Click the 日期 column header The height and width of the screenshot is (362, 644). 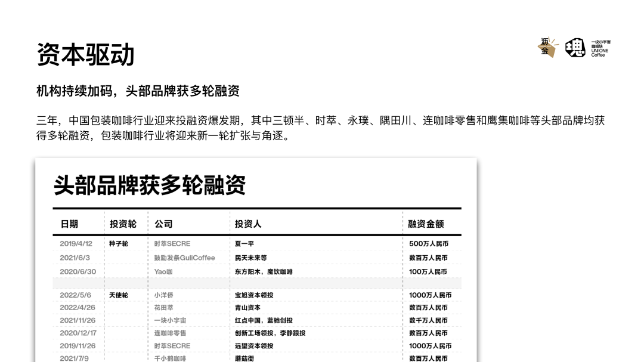69,224
